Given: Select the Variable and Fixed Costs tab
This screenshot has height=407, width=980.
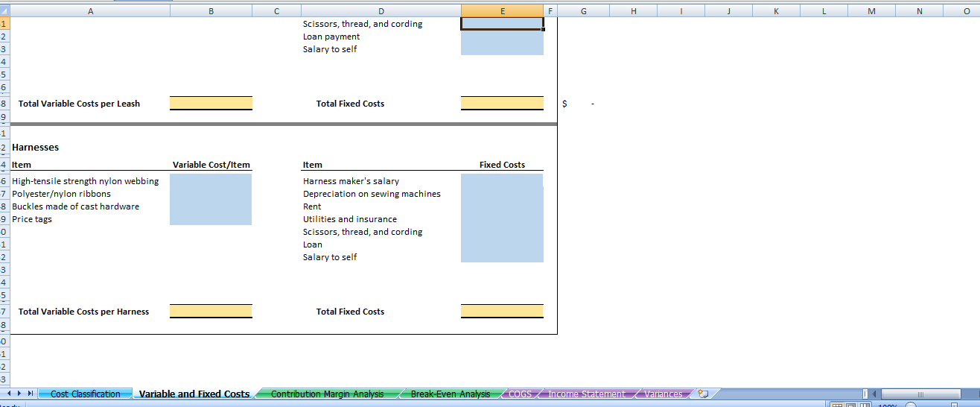Looking at the screenshot, I should pos(194,394).
